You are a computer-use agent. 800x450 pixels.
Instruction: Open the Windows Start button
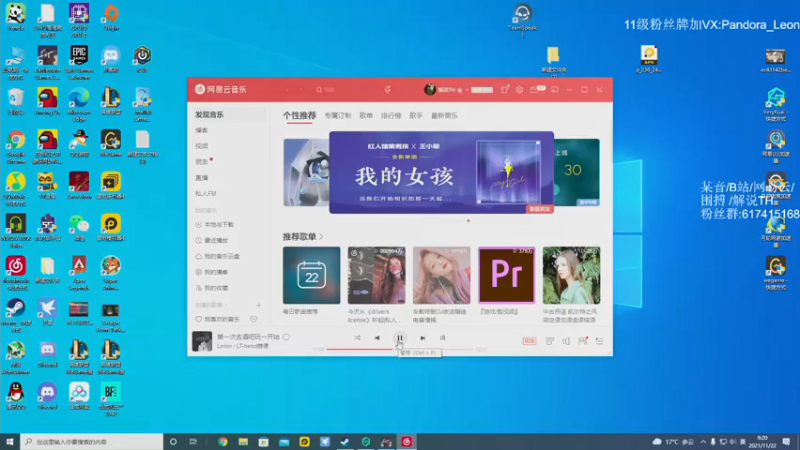point(10,441)
